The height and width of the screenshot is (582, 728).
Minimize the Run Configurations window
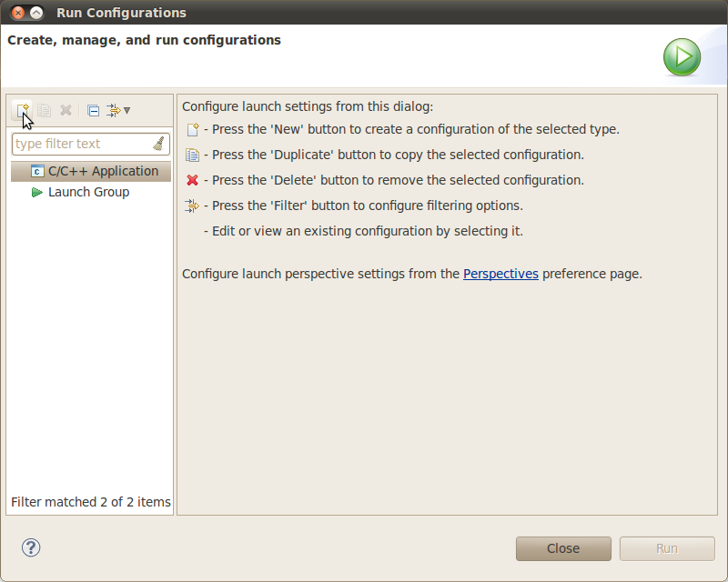[x=36, y=13]
